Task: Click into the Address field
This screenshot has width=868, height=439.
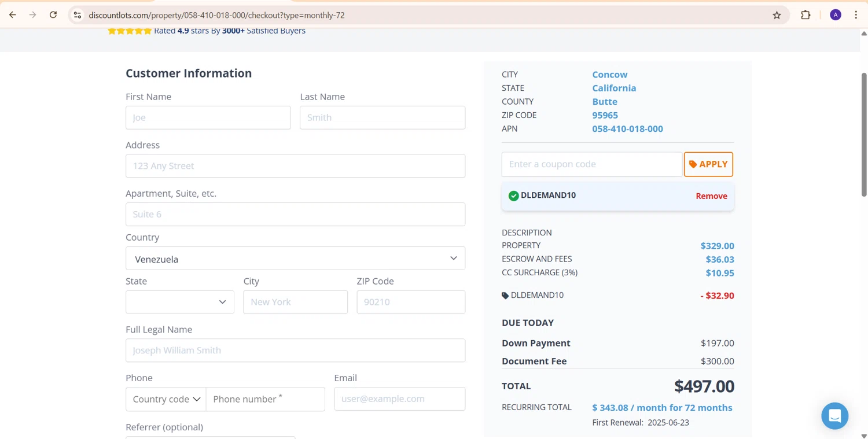Action: [x=295, y=166]
